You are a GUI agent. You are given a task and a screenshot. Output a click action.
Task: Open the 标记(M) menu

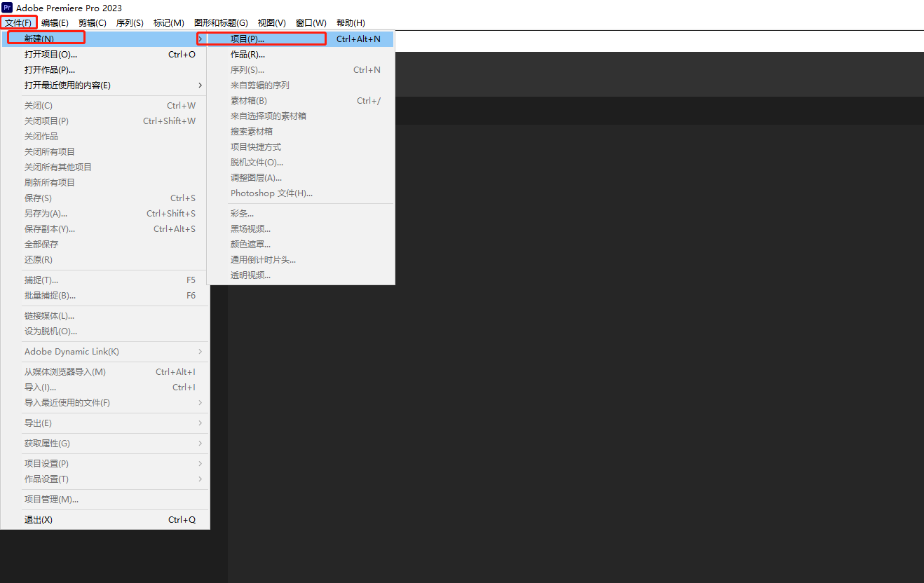point(169,23)
